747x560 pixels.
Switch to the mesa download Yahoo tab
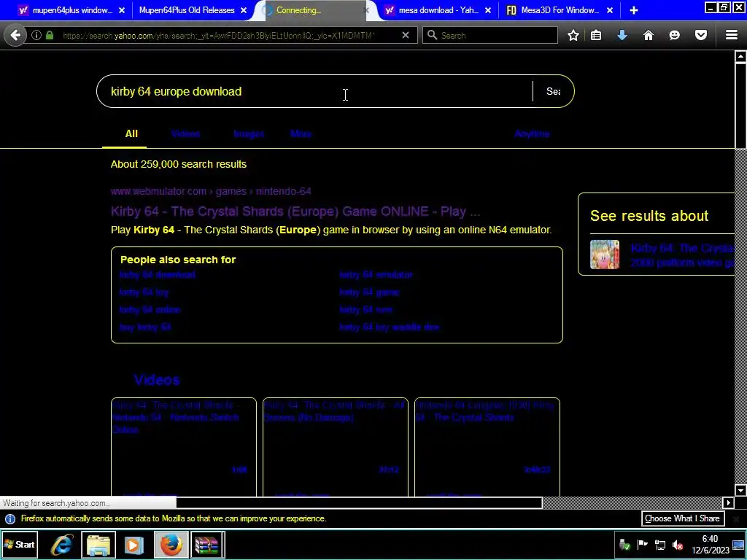pyautogui.click(x=438, y=10)
